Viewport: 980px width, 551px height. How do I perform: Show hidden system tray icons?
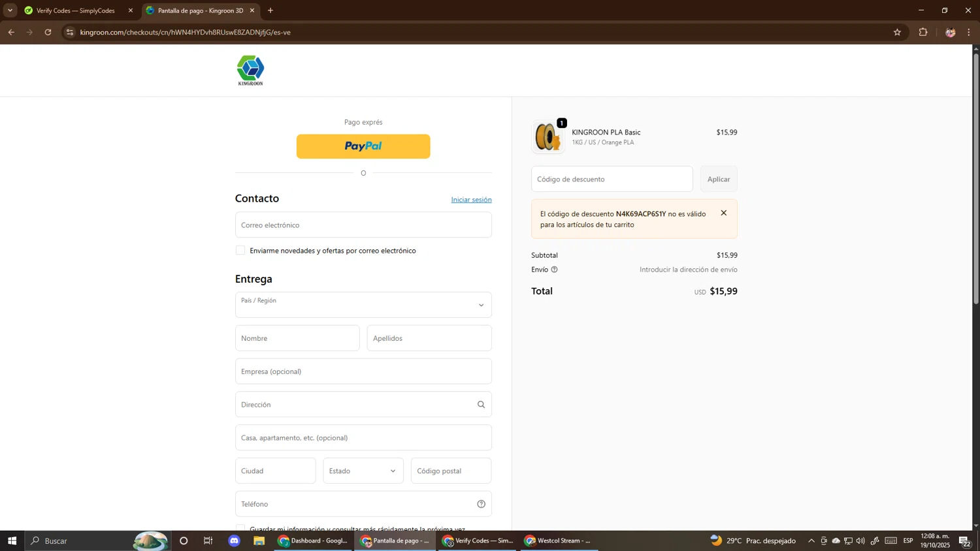point(811,541)
